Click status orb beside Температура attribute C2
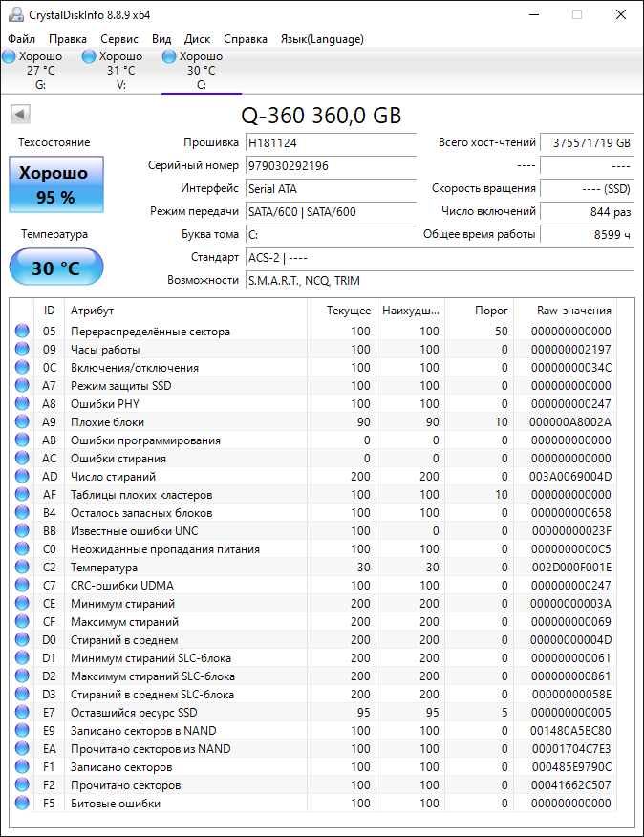 point(22,568)
